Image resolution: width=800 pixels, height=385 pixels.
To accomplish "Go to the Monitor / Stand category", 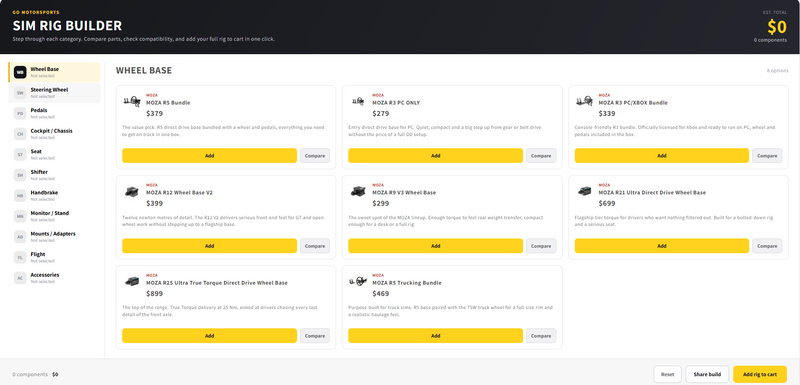I will (55, 216).
